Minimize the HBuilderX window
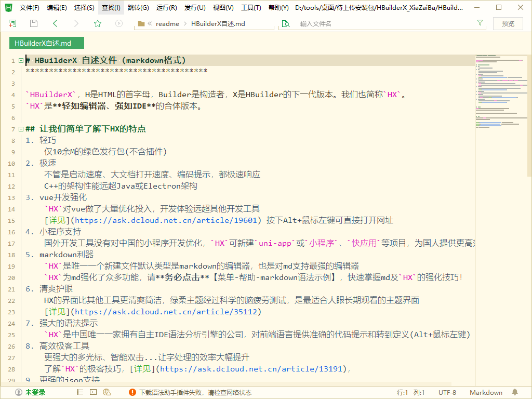 (477, 7)
